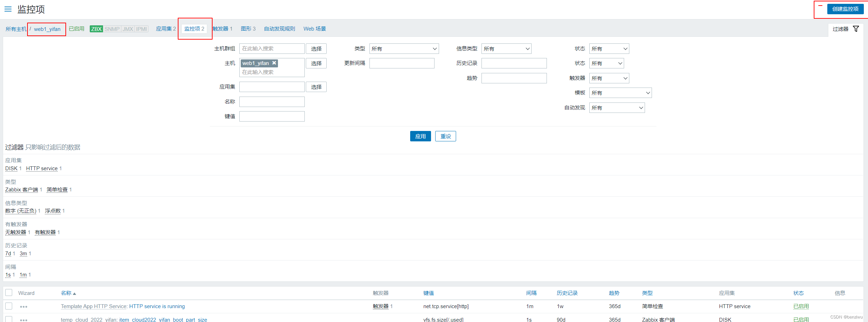This screenshot has height=322, width=868.
Task: Open Template App HTTP Service template link
Action: (x=94, y=306)
